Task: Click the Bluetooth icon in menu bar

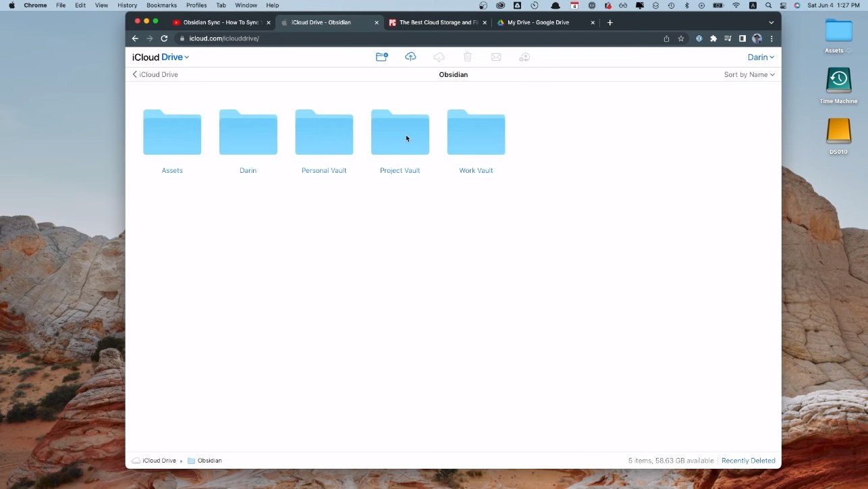Action: pyautogui.click(x=687, y=5)
